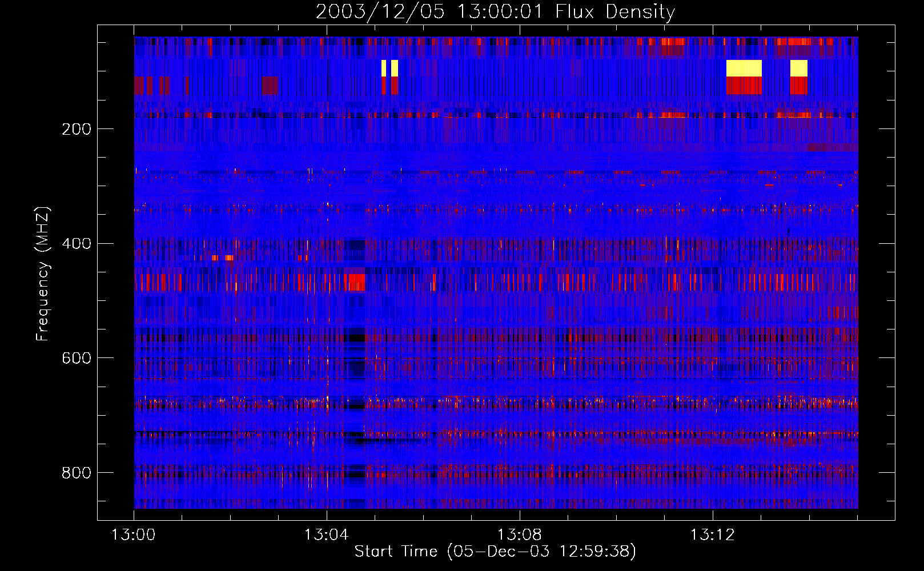
Task: Click the 'Start Time (05-Dec-03 12:59:38)' axis label
Action: tap(495, 552)
